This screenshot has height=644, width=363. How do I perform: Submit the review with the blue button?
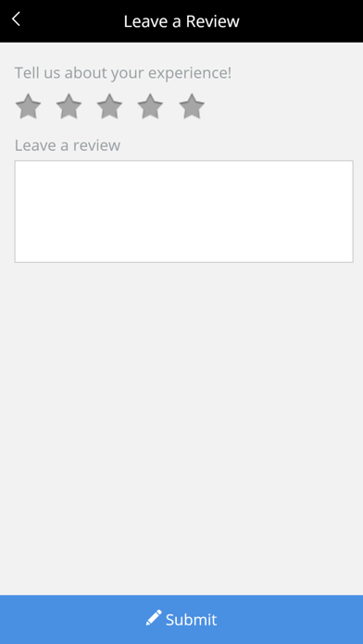tap(181, 619)
